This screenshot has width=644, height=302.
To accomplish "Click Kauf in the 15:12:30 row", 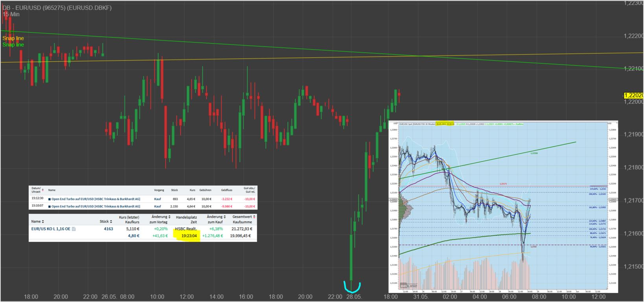I will click(157, 199).
